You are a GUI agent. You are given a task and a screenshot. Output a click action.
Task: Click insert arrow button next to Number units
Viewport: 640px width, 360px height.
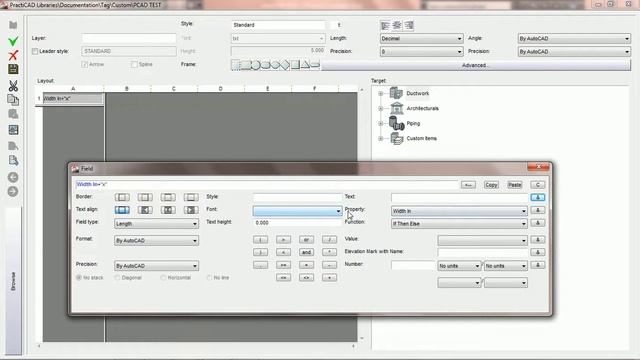(538, 265)
